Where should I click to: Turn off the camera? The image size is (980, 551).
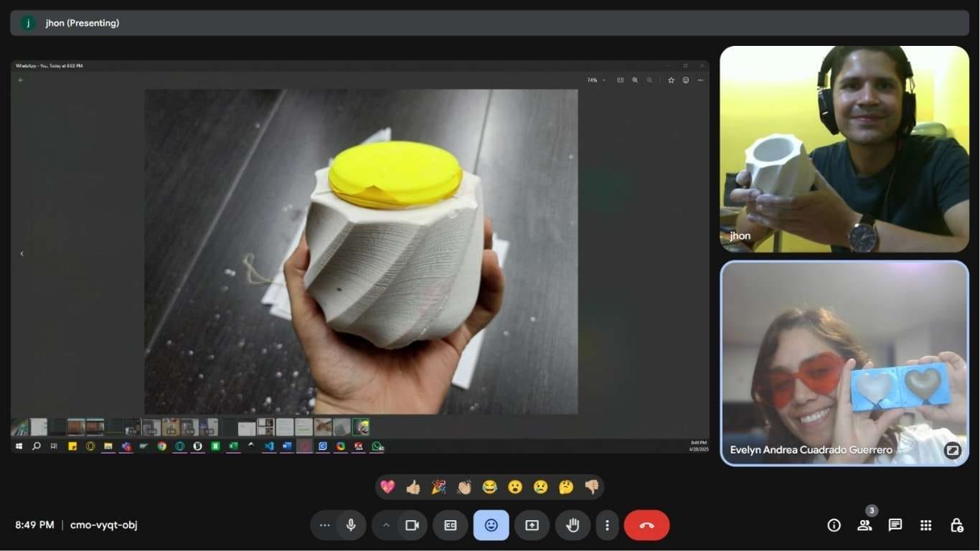point(412,525)
